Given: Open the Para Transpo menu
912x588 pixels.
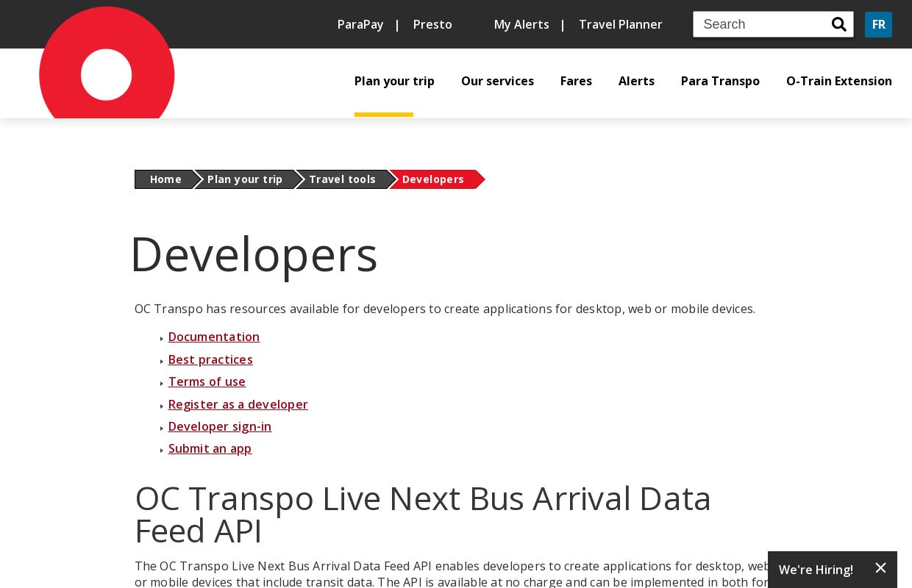Looking at the screenshot, I should coord(720,81).
